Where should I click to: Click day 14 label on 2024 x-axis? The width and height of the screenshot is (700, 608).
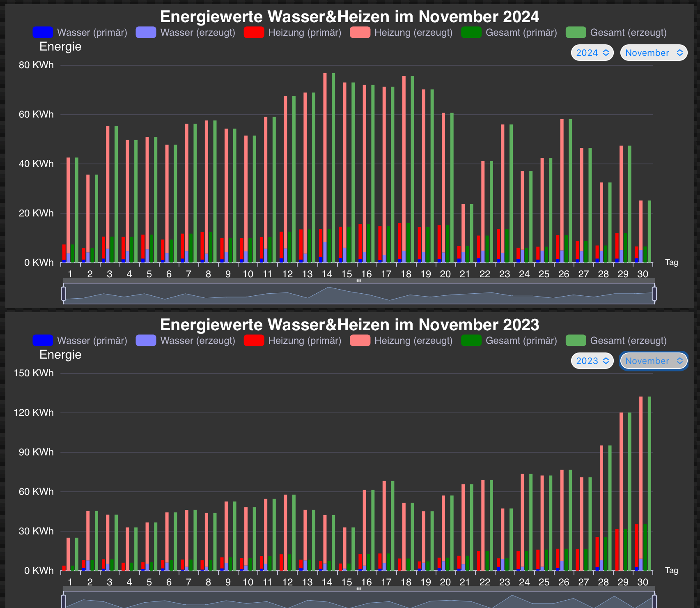[327, 274]
